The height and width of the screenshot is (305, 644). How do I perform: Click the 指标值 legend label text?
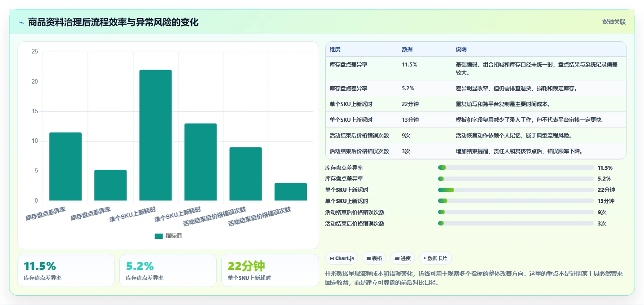coord(174,236)
